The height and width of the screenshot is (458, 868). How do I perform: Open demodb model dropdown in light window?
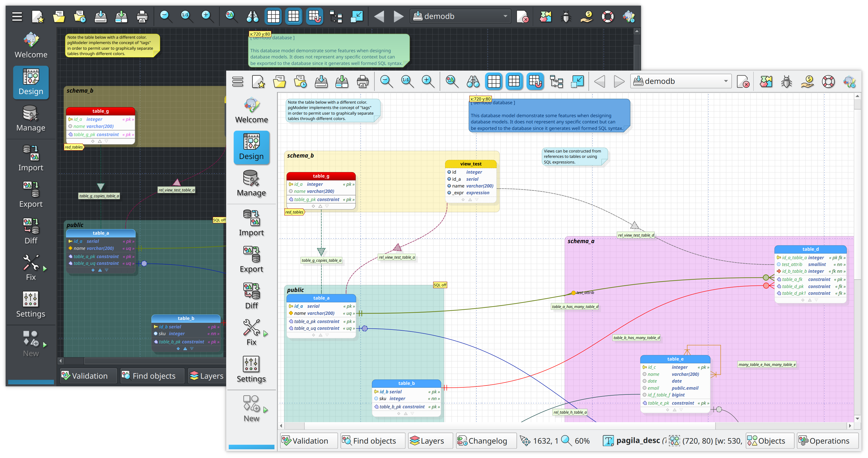(x=681, y=82)
